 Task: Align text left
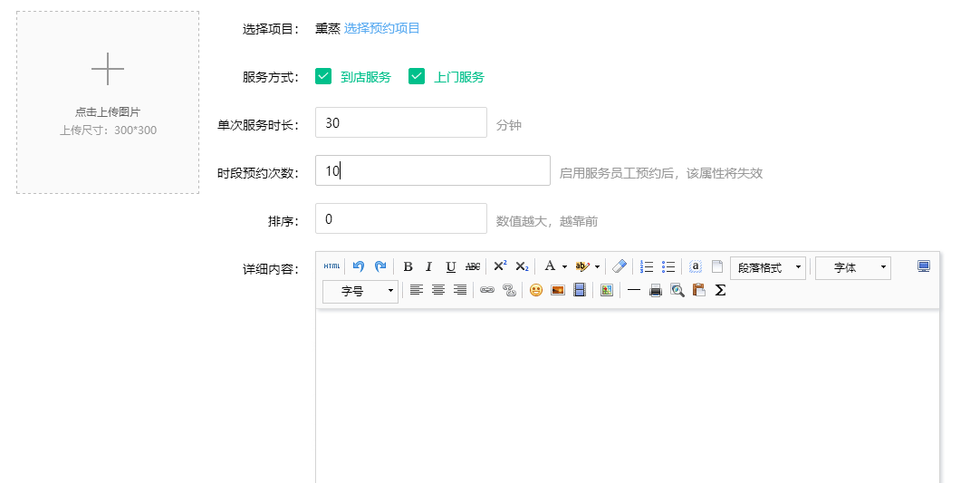coord(417,290)
